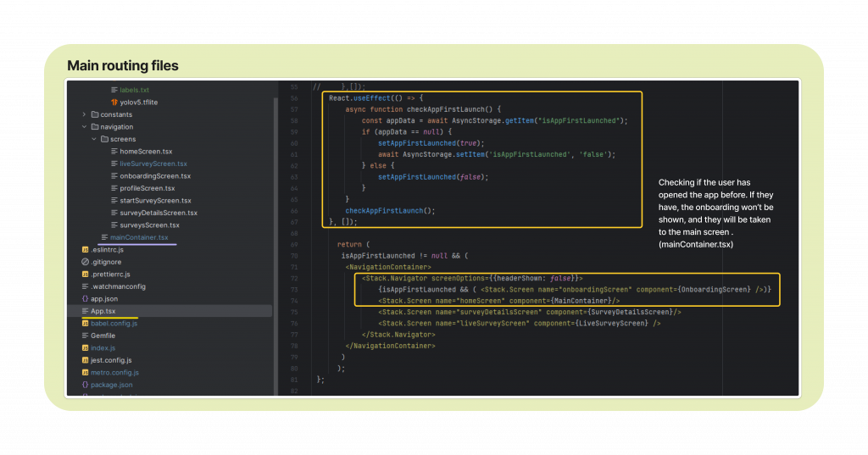Collapse the navigation folder chevron
The image size is (868, 455).
click(x=84, y=127)
